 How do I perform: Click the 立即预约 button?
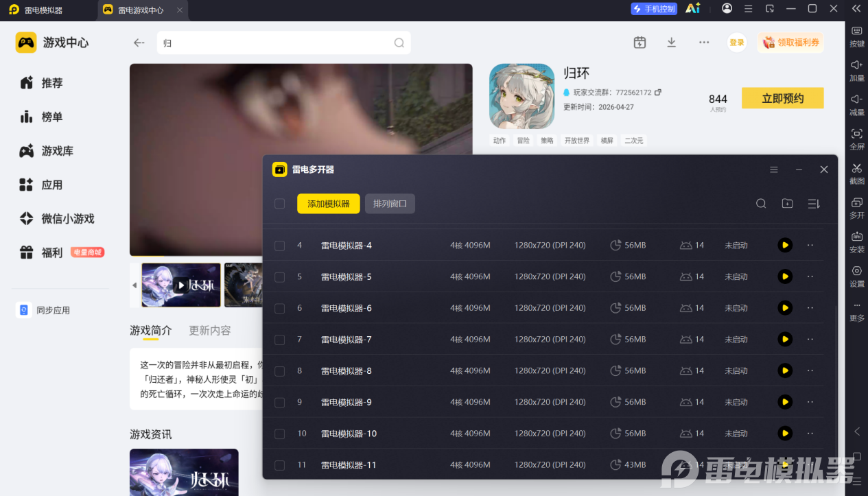(x=783, y=98)
